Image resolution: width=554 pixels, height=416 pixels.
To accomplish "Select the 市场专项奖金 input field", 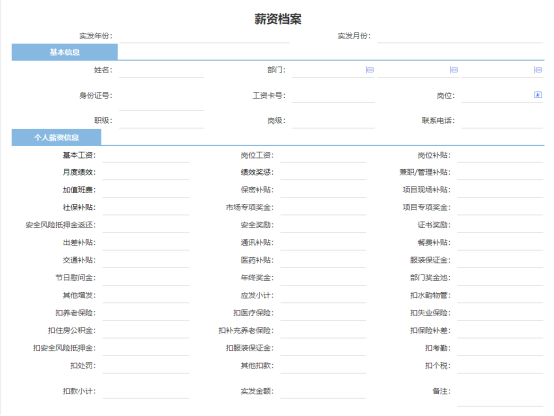I will point(323,208).
